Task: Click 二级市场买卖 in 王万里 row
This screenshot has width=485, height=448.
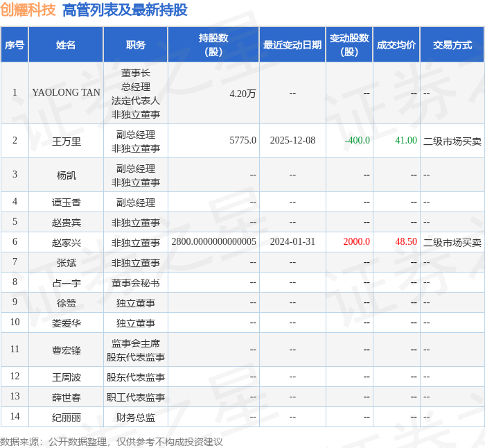Action: pyautogui.click(x=452, y=141)
